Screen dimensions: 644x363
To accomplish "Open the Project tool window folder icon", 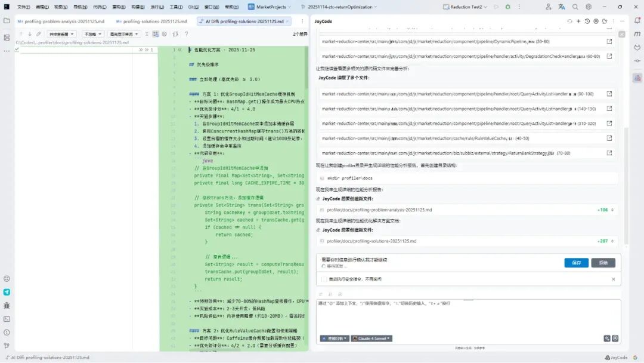I will [x=7, y=20].
